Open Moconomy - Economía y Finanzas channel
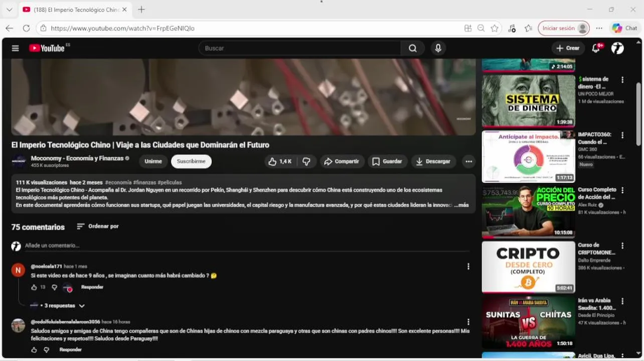The height and width of the screenshot is (361, 644). pos(77,158)
